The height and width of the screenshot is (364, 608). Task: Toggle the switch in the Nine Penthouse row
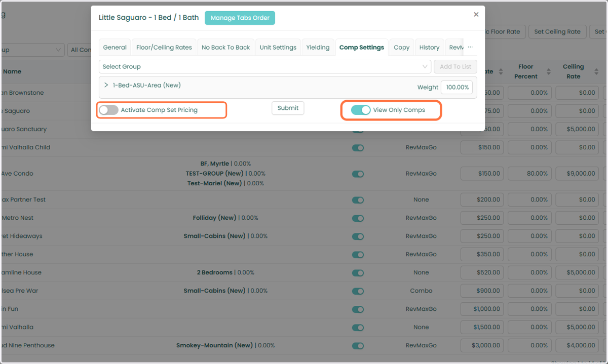[358, 346]
